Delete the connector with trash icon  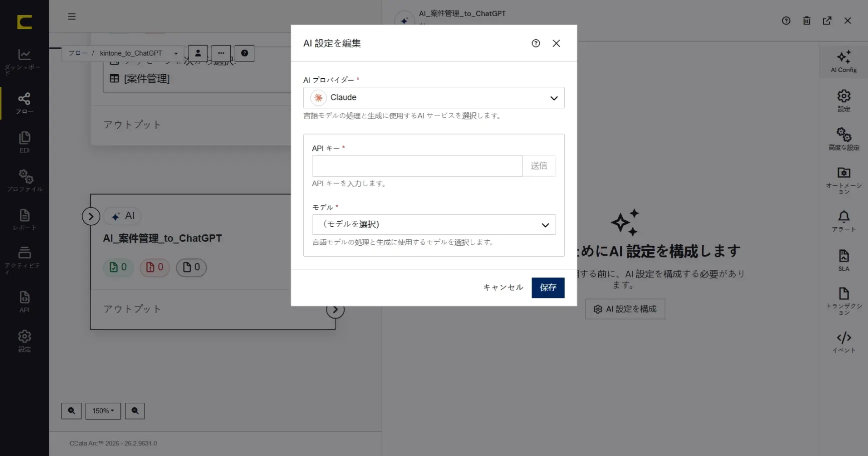coord(806,21)
